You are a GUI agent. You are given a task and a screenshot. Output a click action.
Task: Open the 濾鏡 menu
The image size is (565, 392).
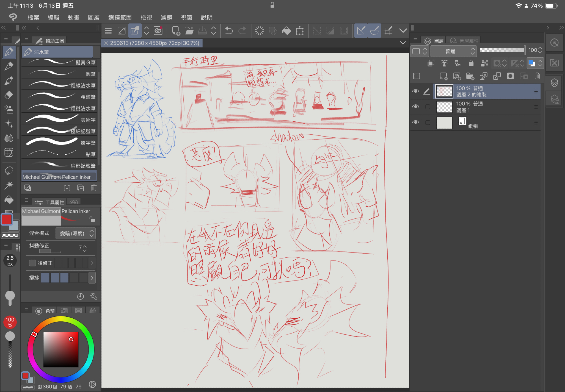pyautogui.click(x=166, y=17)
